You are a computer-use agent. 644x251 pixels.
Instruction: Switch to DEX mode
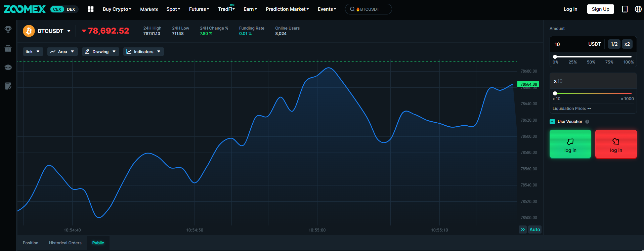(x=71, y=9)
